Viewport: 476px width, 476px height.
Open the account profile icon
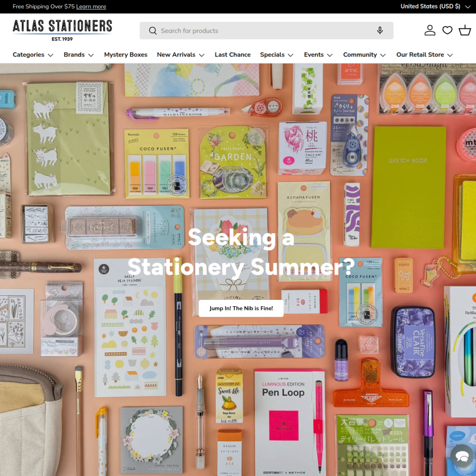[430, 30]
